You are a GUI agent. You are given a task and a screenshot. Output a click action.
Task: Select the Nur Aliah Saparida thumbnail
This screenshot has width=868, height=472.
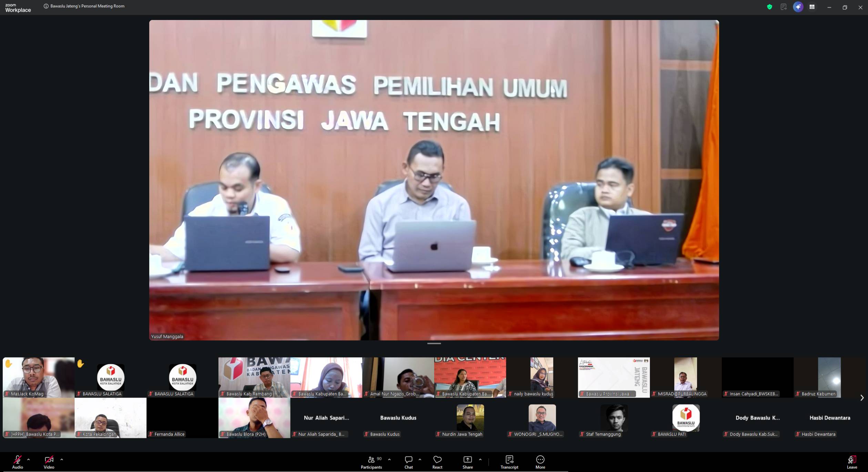[x=326, y=418]
